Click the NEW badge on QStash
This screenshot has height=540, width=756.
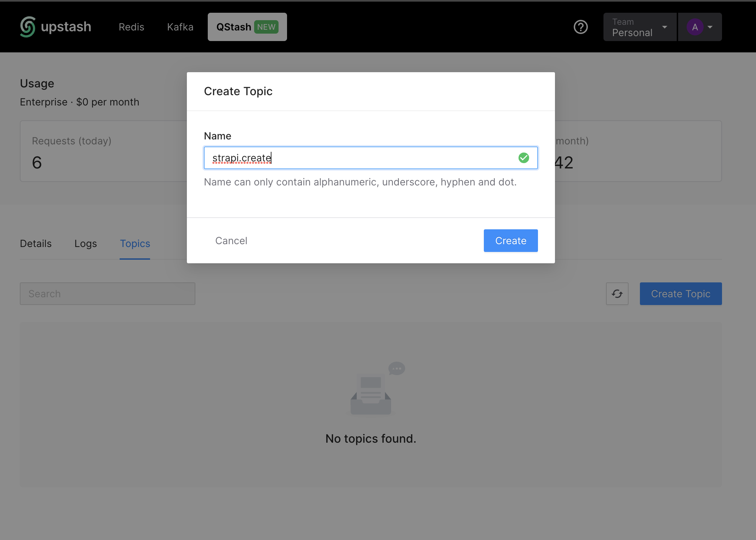(x=266, y=27)
